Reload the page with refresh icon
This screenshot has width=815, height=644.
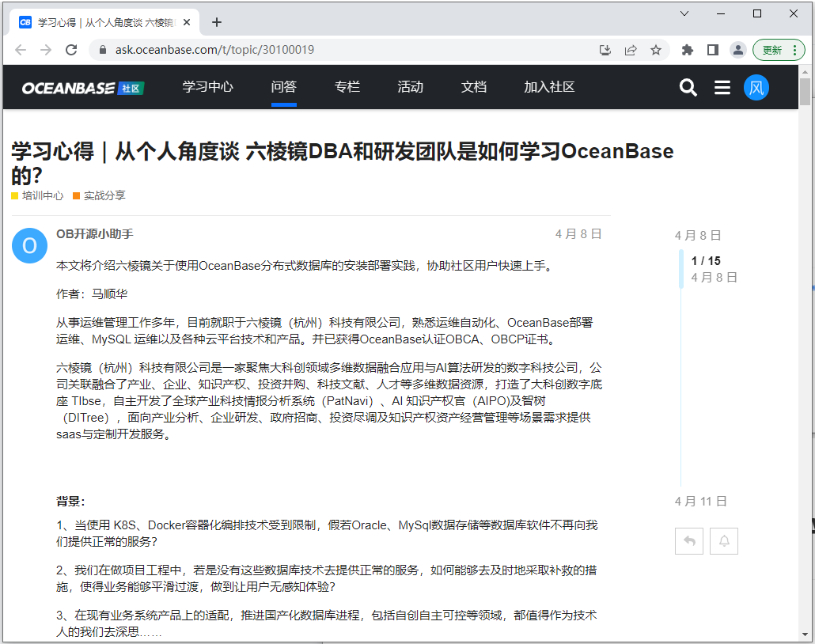71,50
